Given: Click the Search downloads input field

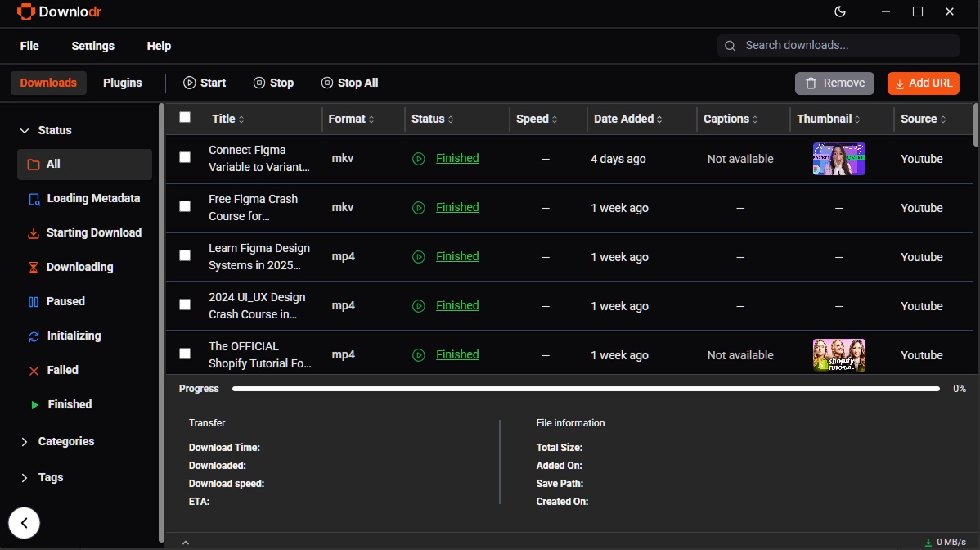Looking at the screenshot, I should click(x=838, y=46).
